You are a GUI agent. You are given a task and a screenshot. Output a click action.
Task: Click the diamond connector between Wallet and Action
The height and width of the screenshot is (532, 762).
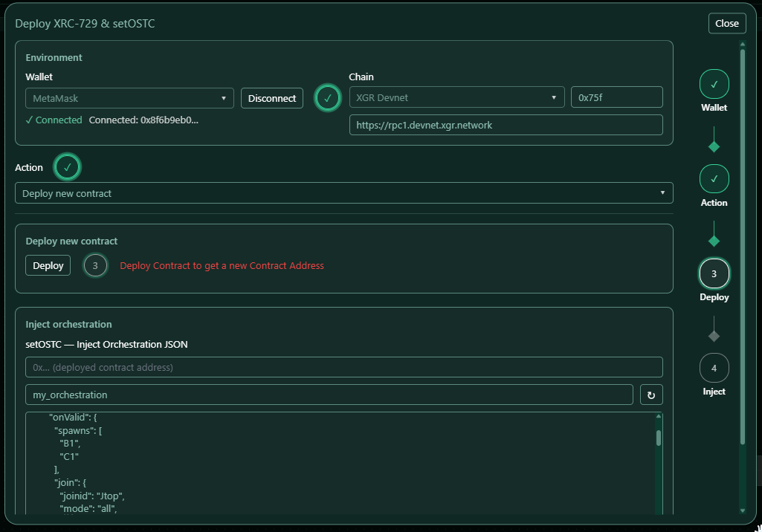pos(714,146)
